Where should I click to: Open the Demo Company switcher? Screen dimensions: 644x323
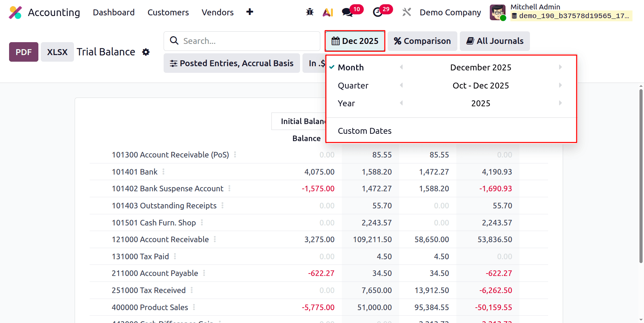(450, 12)
